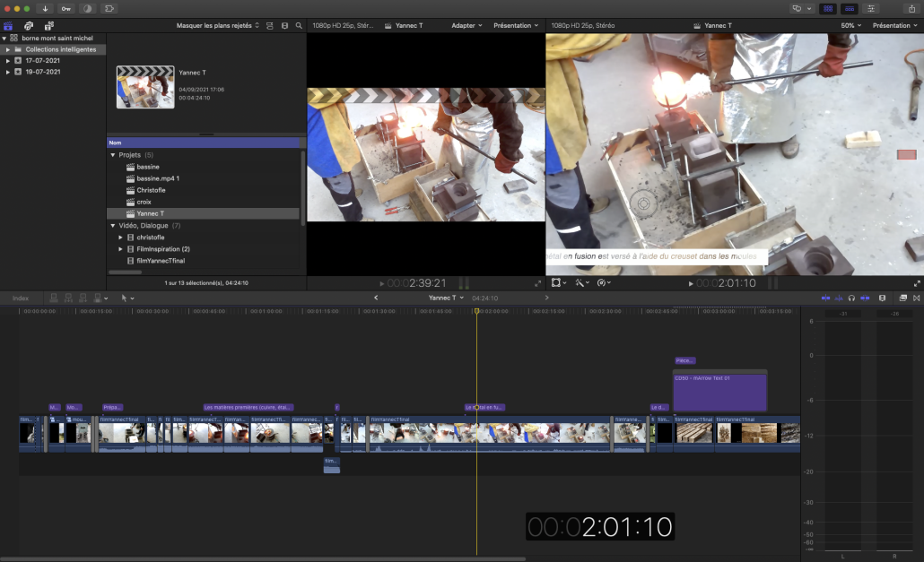Viewport: 924px width, 562px height.
Task: Show the Transitions browser icon
Action: [916, 298]
